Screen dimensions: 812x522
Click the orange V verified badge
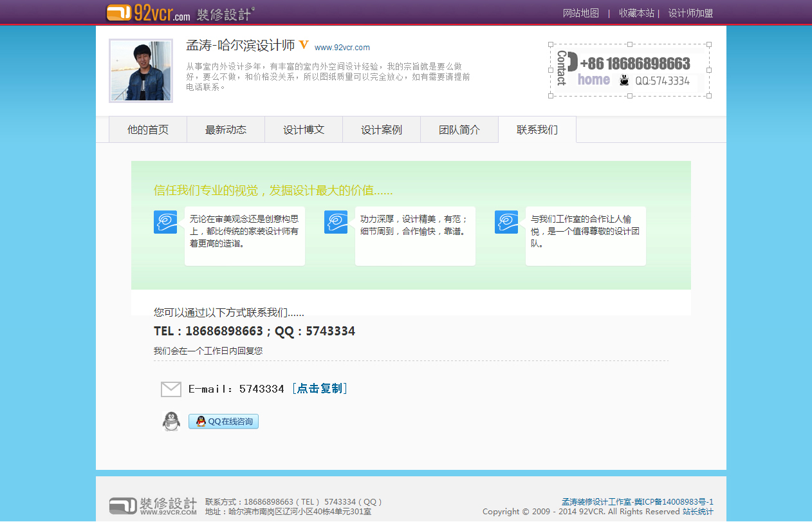click(x=304, y=46)
